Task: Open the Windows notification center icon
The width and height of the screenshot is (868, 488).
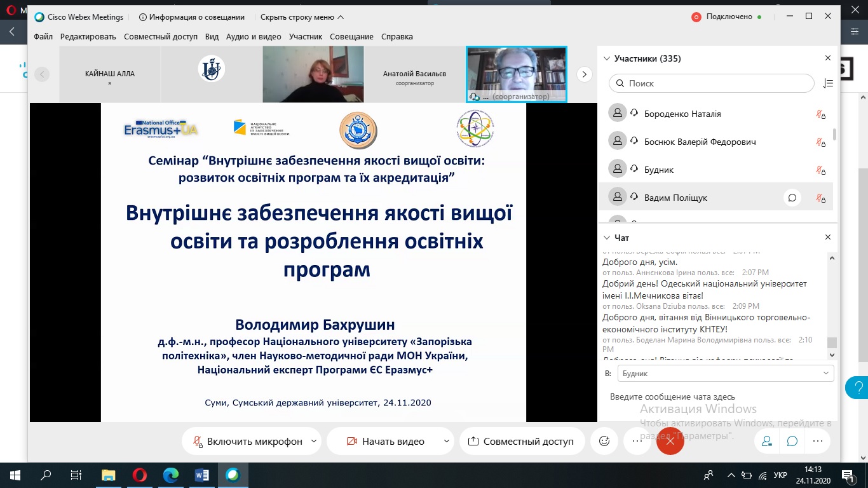Action: tap(848, 475)
